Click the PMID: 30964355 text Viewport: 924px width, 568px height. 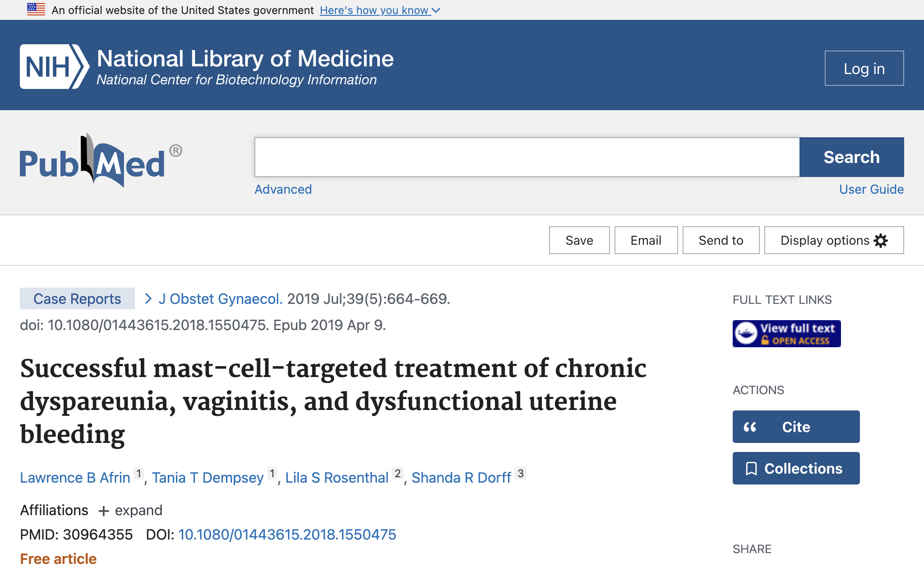click(76, 535)
